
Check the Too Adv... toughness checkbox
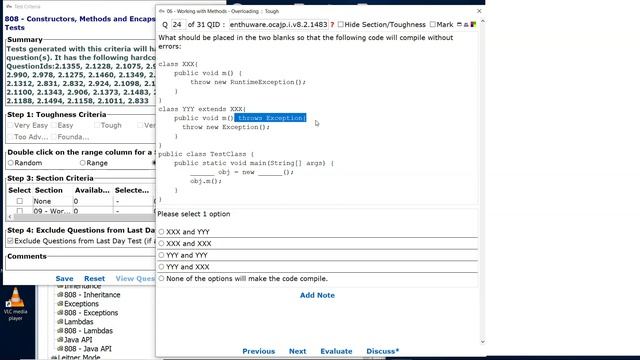click(x=10, y=137)
